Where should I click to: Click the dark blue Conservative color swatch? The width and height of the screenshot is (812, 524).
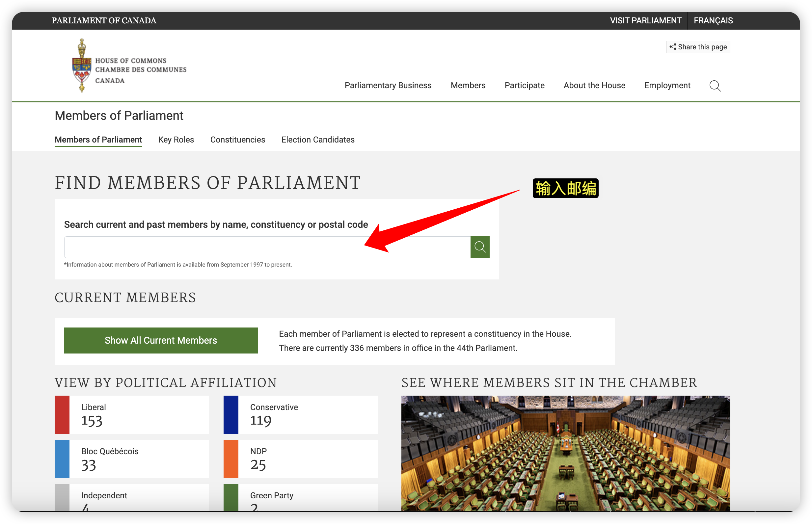[231, 414]
